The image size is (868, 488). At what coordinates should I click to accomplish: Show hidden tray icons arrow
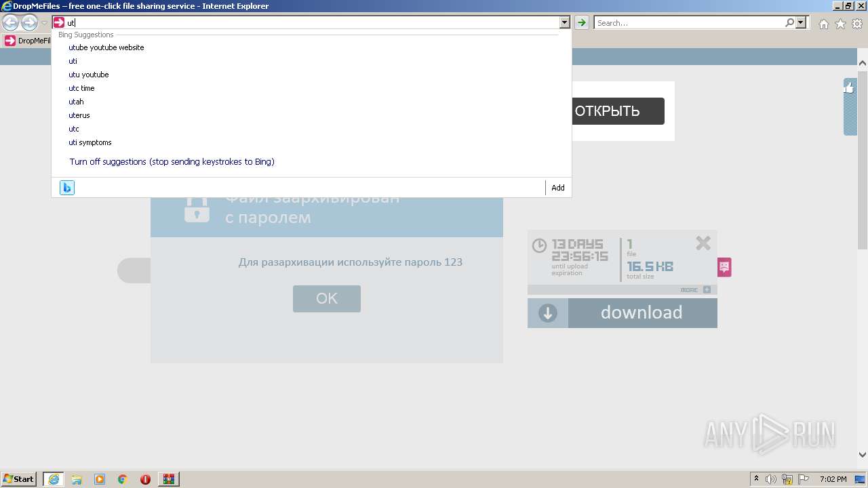pos(756,479)
